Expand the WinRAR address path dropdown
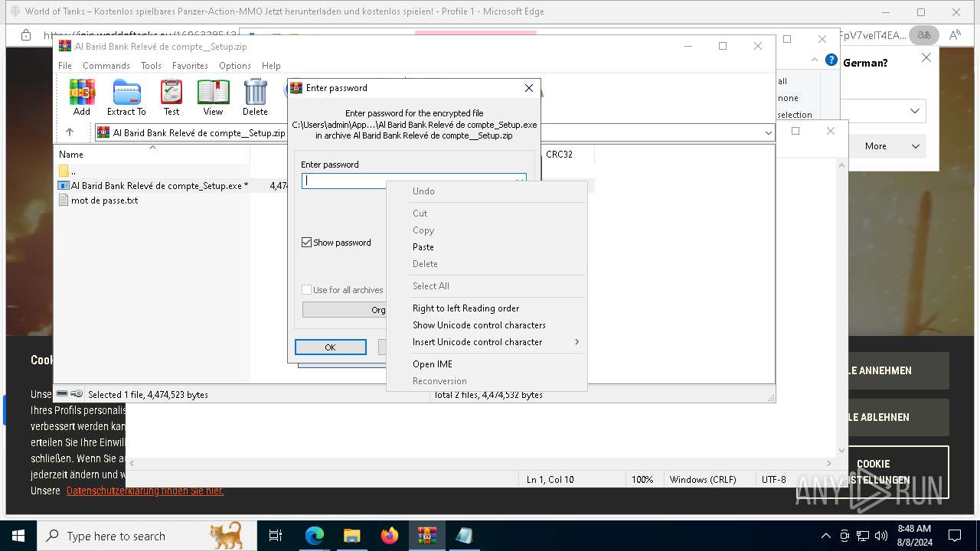This screenshot has width=980, height=551. coord(769,133)
